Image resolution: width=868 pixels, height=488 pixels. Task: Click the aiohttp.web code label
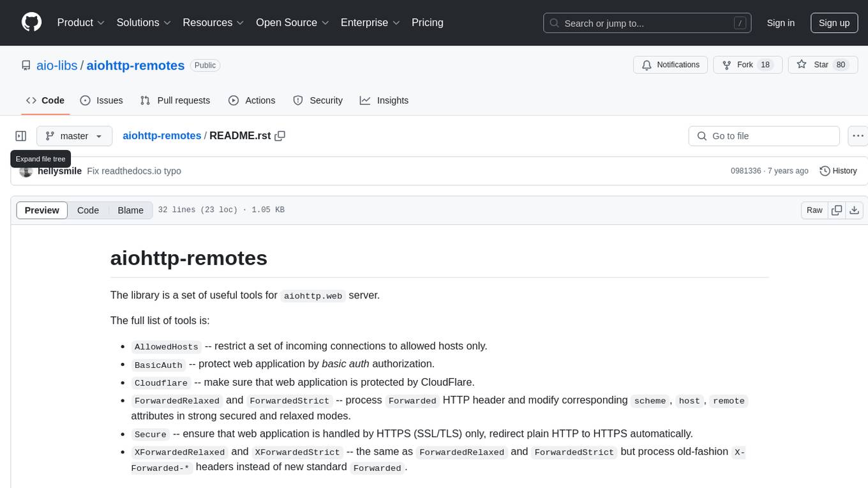(x=313, y=296)
